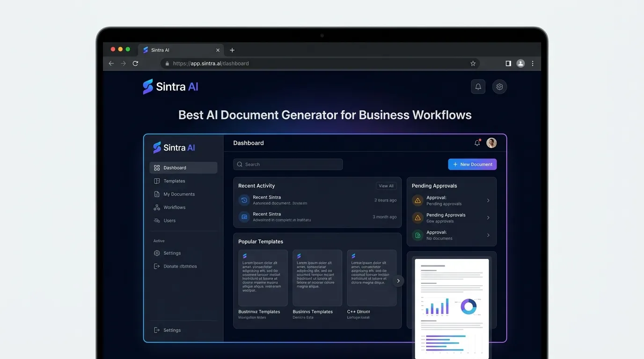Open Settings under the Active section
Viewport: 644px width, 359px height.
point(183,253)
